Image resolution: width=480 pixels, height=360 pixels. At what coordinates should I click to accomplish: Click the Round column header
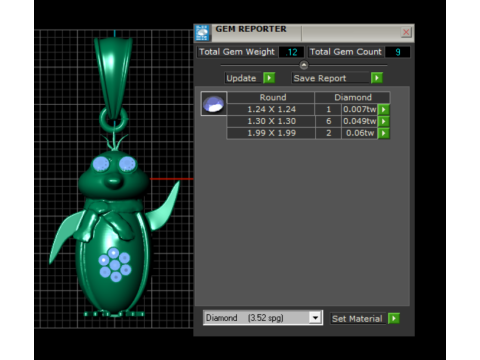coord(271,97)
